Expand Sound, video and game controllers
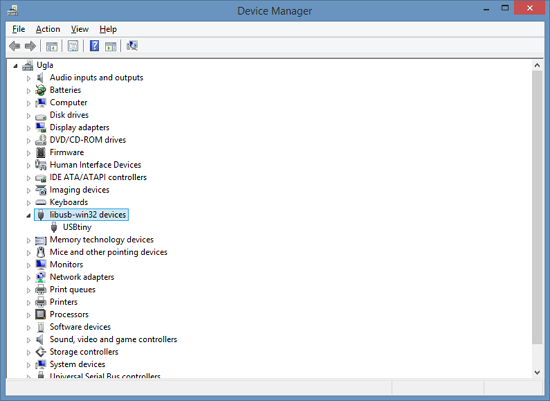Image resolution: width=550 pixels, height=401 pixels. coord(29,340)
